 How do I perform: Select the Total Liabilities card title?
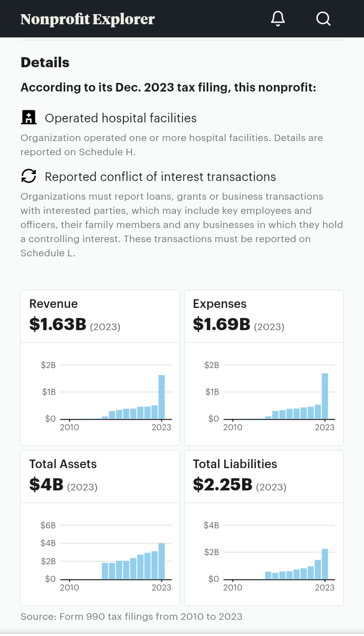pos(235,464)
